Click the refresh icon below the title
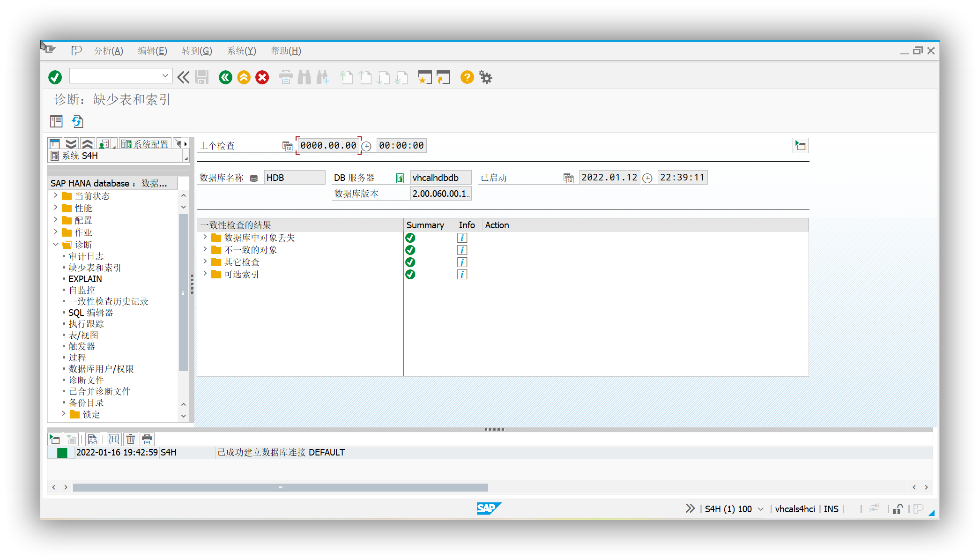 [77, 122]
